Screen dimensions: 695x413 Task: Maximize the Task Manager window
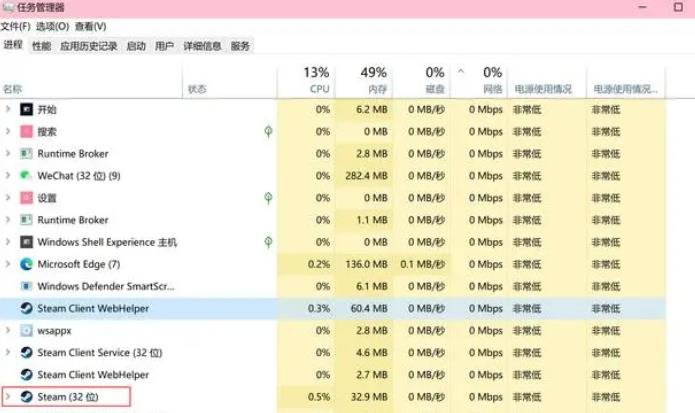coord(678,7)
